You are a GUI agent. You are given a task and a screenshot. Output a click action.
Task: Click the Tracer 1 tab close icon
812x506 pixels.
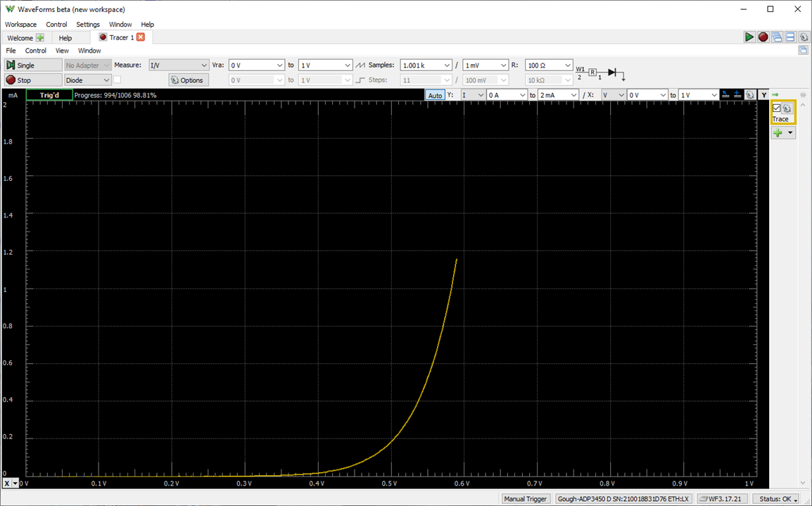pyautogui.click(x=141, y=37)
